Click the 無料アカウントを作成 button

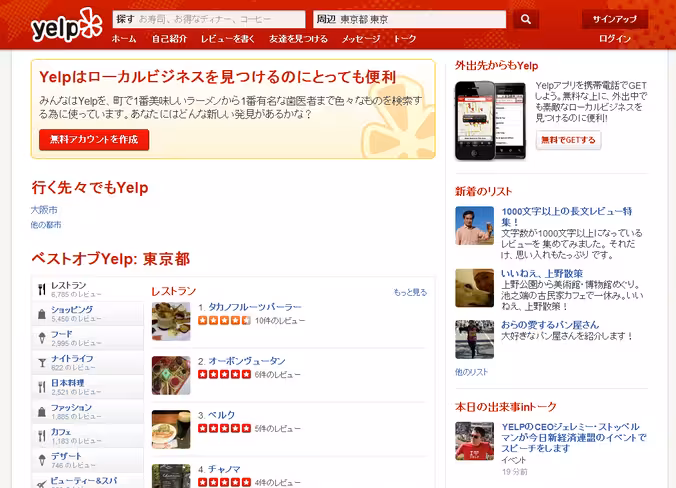click(94, 140)
